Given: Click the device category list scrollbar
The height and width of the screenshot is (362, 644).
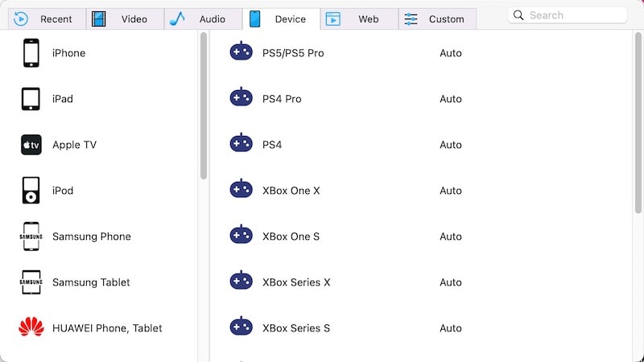Looking at the screenshot, I should [204, 106].
